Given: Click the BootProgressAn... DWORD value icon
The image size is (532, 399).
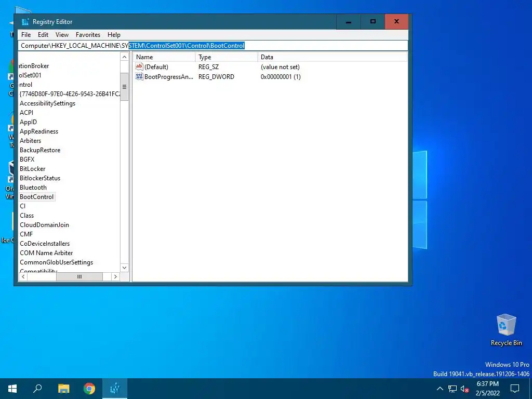Looking at the screenshot, I should [x=139, y=76].
